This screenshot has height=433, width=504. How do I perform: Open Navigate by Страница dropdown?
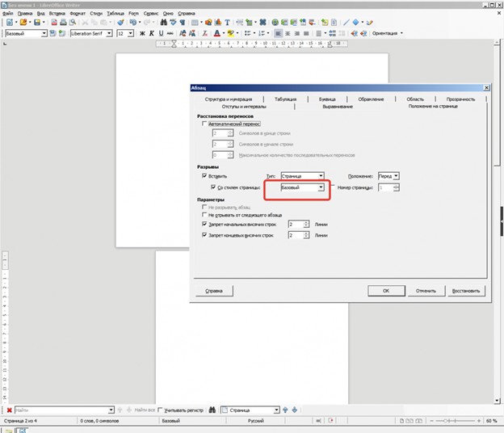coord(276,410)
